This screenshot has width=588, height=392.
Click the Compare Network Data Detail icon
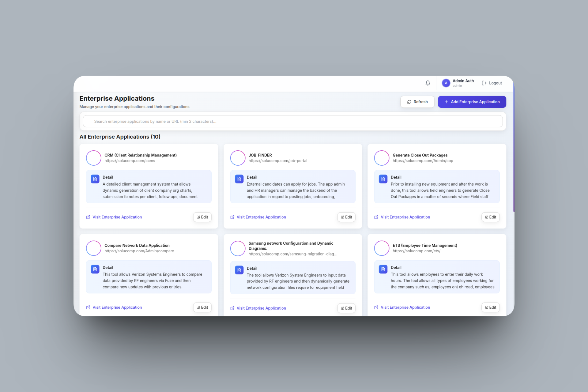click(95, 269)
